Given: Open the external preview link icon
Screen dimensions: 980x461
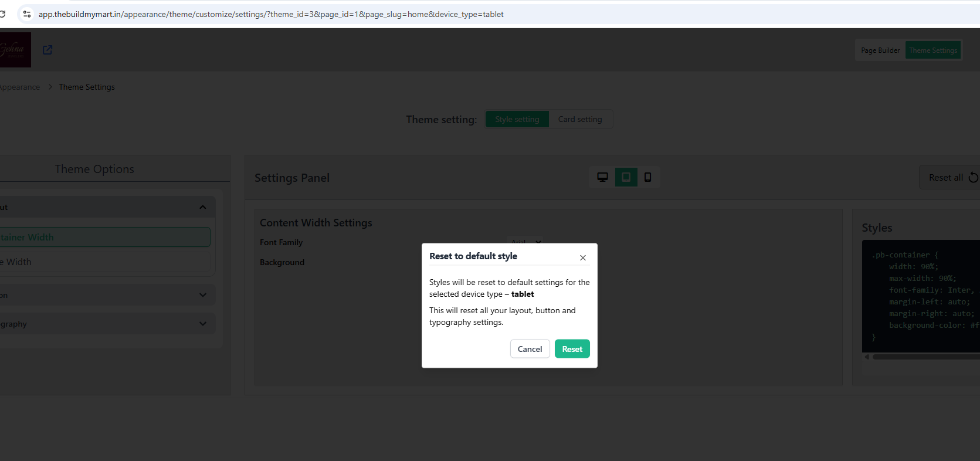Looking at the screenshot, I should point(48,50).
